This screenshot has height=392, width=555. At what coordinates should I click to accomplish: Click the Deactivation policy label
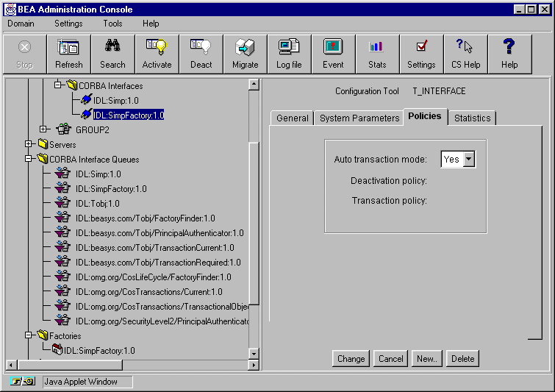[x=389, y=181]
